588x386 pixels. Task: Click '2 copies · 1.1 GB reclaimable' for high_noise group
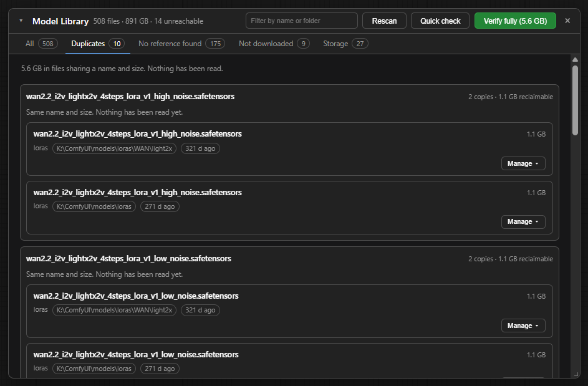(x=511, y=97)
